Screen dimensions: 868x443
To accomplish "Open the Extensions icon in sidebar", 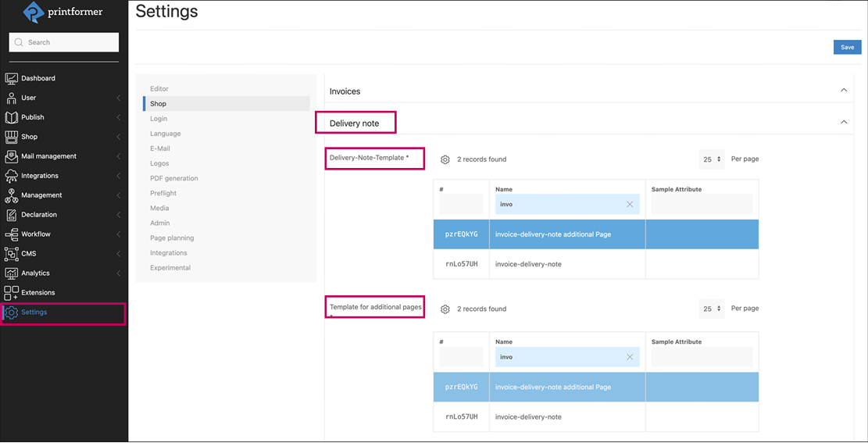I will [x=11, y=293].
